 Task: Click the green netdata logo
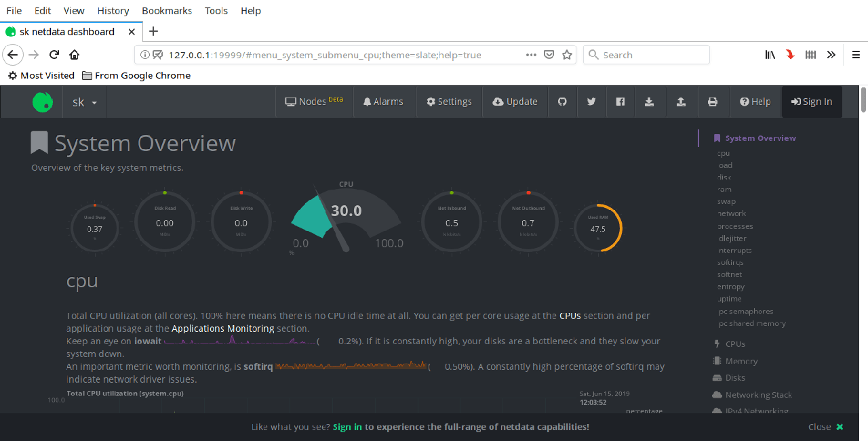click(x=43, y=102)
